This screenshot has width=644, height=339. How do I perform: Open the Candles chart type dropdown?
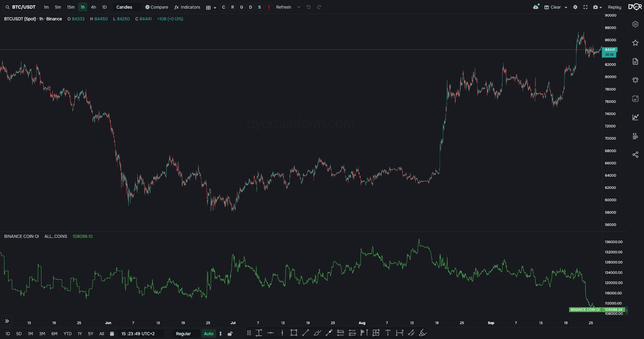[x=127, y=7]
